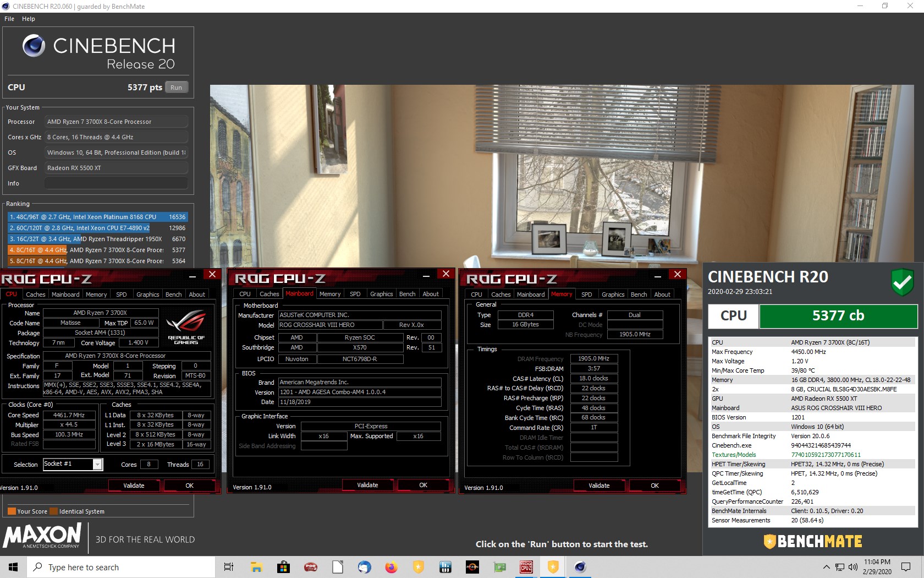Open the Windows notification center
This screenshot has height=578, width=924.
pos(906,567)
